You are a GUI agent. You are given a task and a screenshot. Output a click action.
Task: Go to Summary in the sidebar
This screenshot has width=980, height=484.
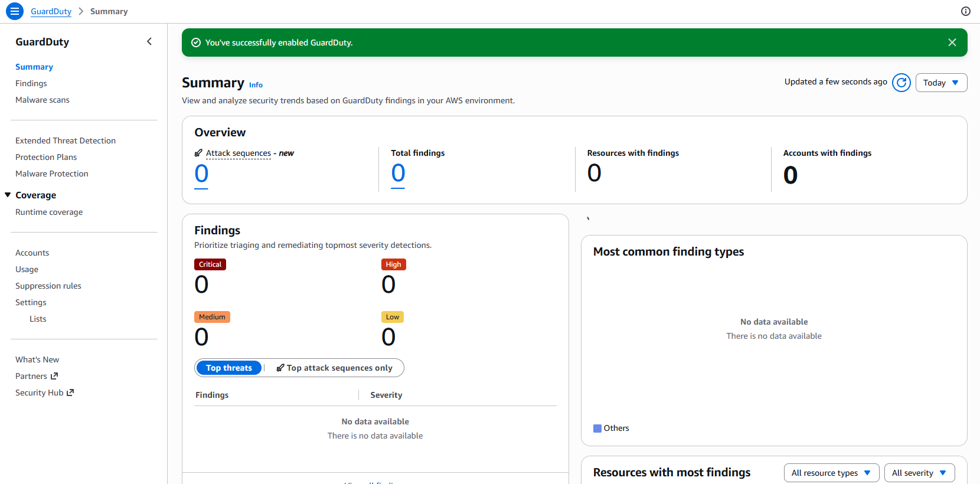point(34,67)
